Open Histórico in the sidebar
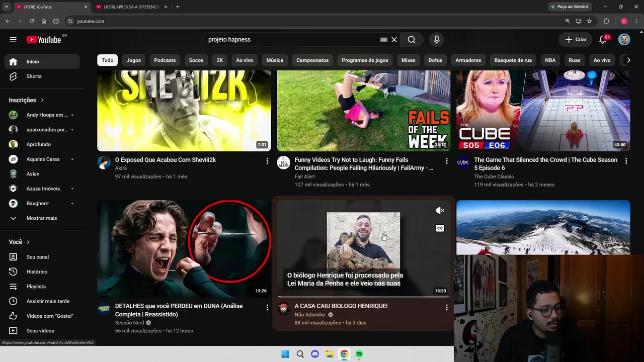 click(x=42, y=271)
